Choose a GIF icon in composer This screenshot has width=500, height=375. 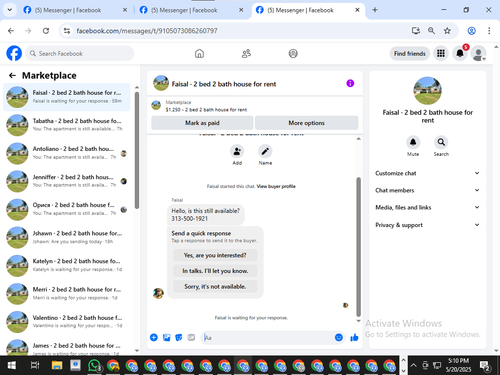pyautogui.click(x=191, y=338)
